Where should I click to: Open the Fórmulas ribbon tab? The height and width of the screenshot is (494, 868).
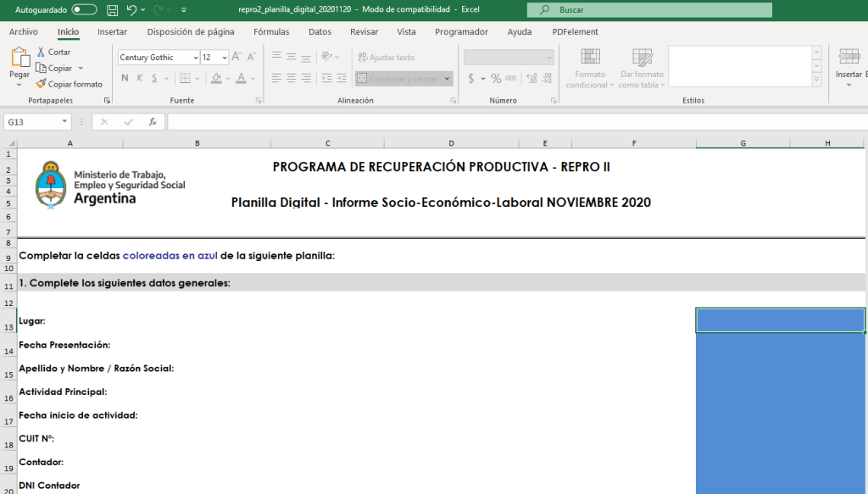click(x=271, y=31)
